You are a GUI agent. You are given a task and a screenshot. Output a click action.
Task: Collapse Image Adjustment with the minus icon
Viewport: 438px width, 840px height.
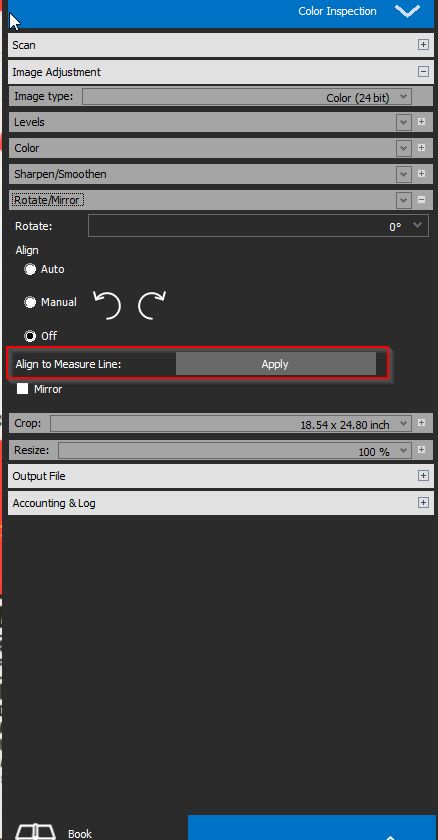424,72
